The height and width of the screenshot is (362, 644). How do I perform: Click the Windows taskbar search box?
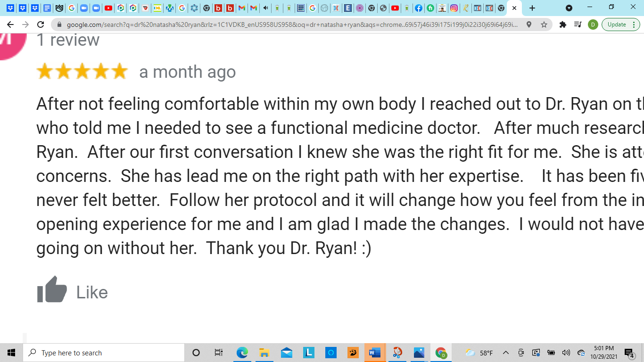104,353
